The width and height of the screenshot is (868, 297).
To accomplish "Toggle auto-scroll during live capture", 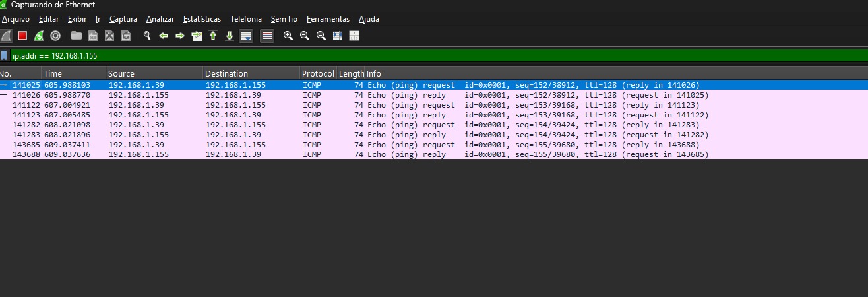I will pos(245,36).
